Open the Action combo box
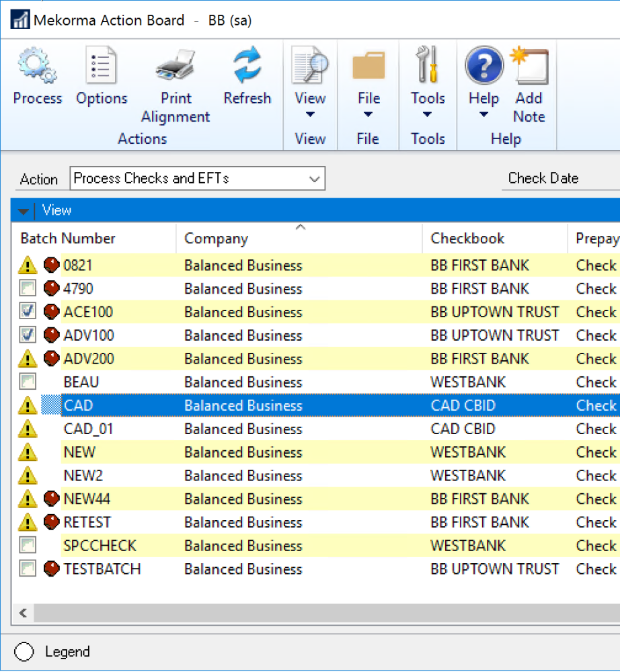 coord(197,178)
